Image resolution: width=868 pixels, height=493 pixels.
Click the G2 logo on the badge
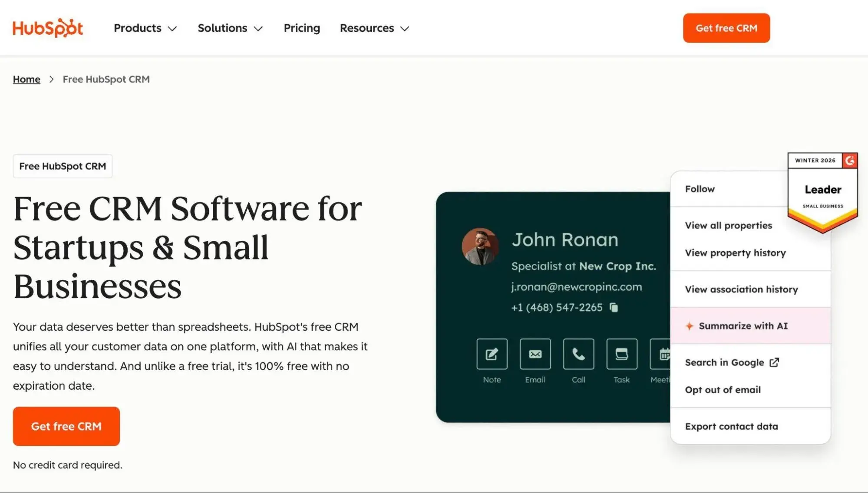[850, 161]
